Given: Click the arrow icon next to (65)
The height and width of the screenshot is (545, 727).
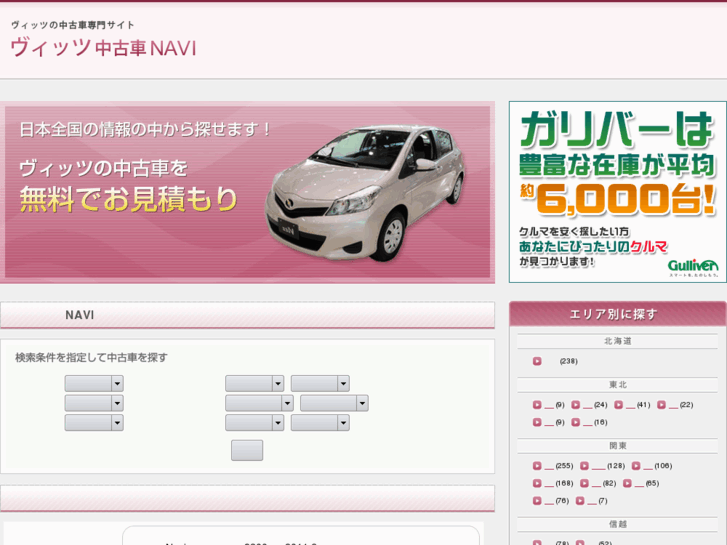Looking at the screenshot, I should click(x=627, y=483).
